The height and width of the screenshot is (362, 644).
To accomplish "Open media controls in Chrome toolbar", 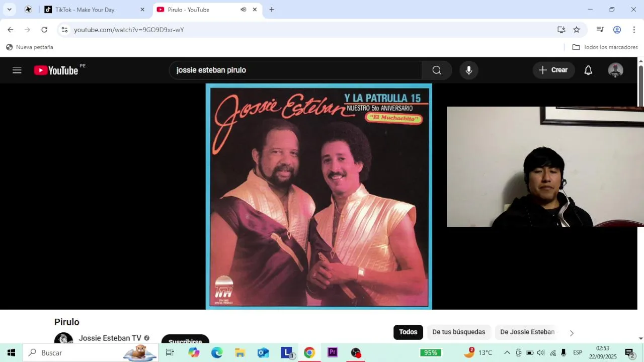I will pyautogui.click(x=600, y=30).
